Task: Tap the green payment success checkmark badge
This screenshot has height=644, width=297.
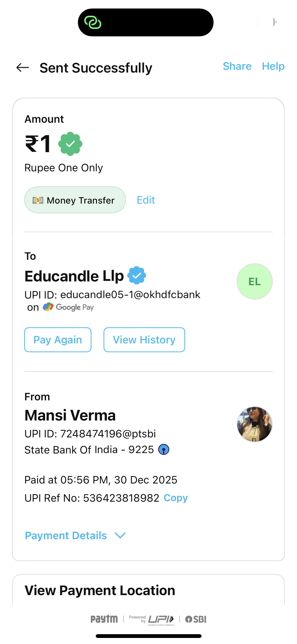Action: (x=70, y=144)
